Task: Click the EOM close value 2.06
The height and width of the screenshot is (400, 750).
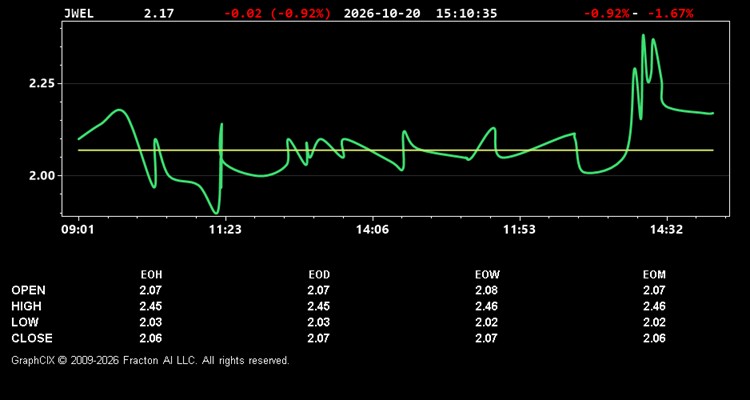Action: 654,338
